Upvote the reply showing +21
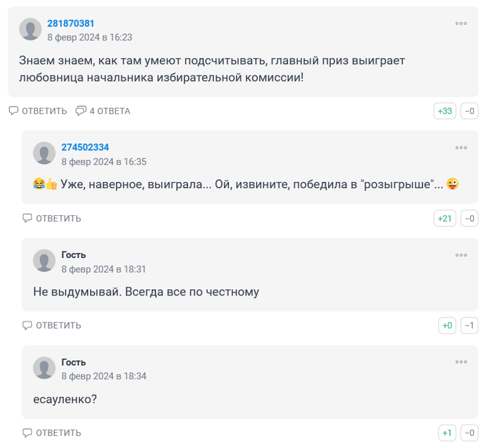Image resolution: width=490 pixels, height=448 pixels. click(445, 218)
